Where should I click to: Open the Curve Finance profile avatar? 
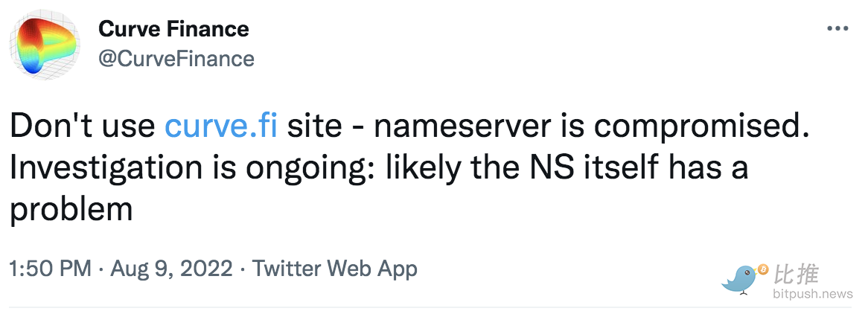(x=45, y=45)
